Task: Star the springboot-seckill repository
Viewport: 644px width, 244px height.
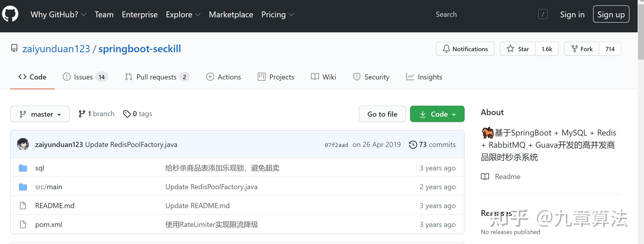Action: [518, 49]
